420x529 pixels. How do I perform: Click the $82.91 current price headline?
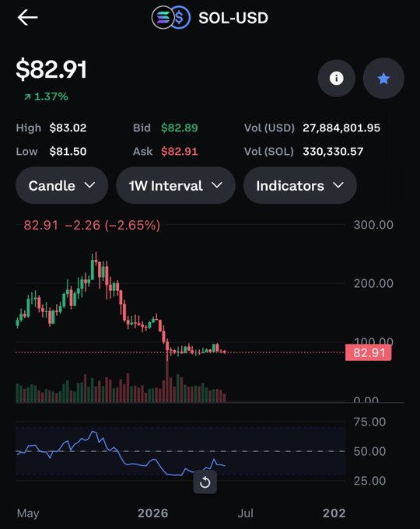pyautogui.click(x=51, y=69)
